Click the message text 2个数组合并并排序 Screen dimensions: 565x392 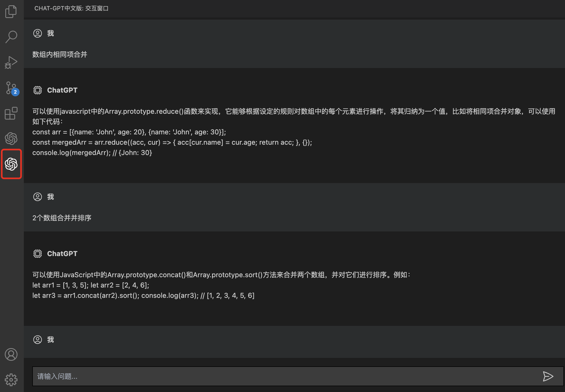pos(62,218)
